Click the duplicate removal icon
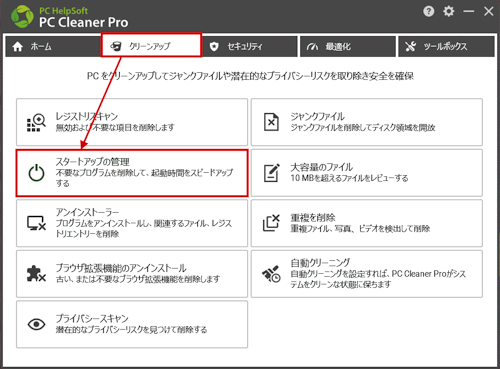Viewport: 500px width, 369px height. [x=271, y=223]
